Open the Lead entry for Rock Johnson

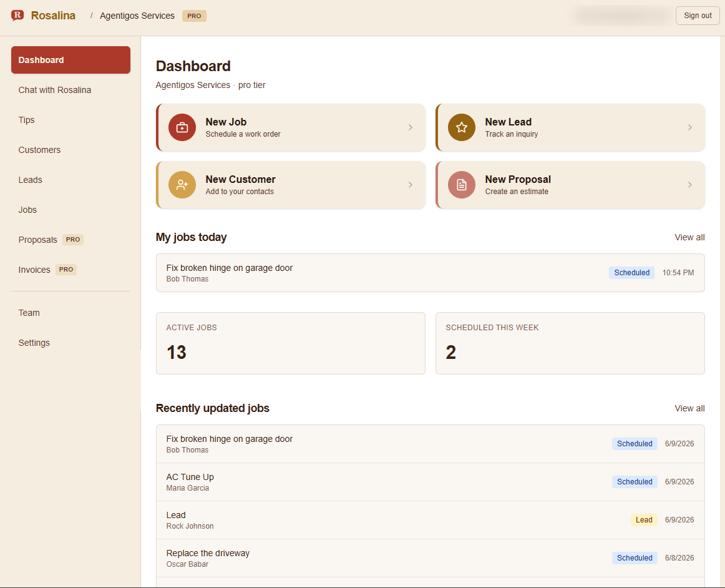point(430,520)
